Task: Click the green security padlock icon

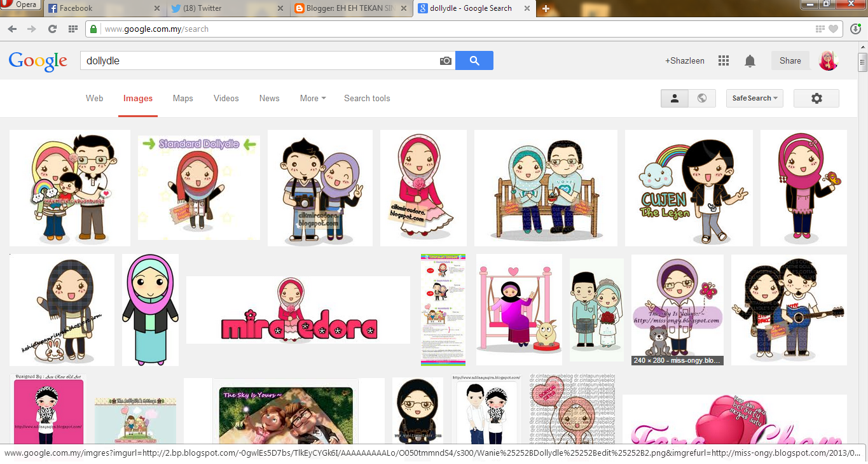Action: coord(93,29)
